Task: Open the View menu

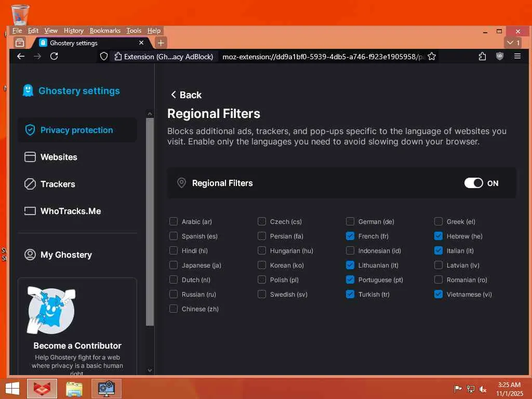Action: pos(51,31)
